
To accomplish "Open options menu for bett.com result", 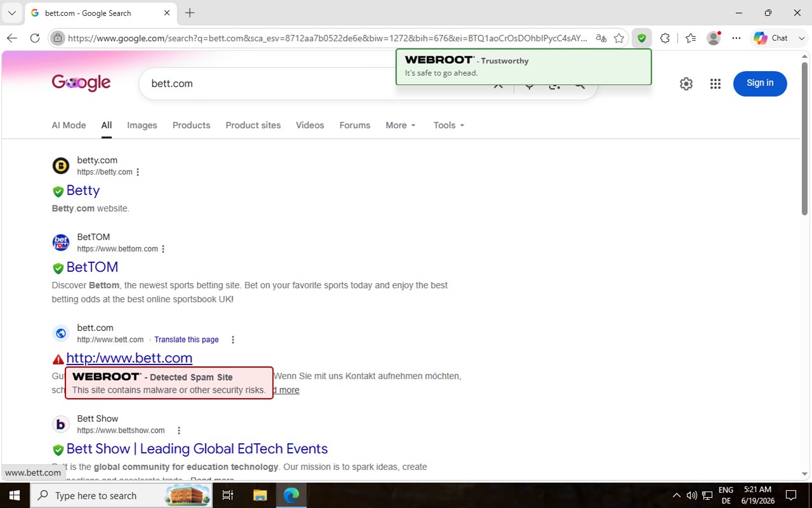I will [x=233, y=340].
